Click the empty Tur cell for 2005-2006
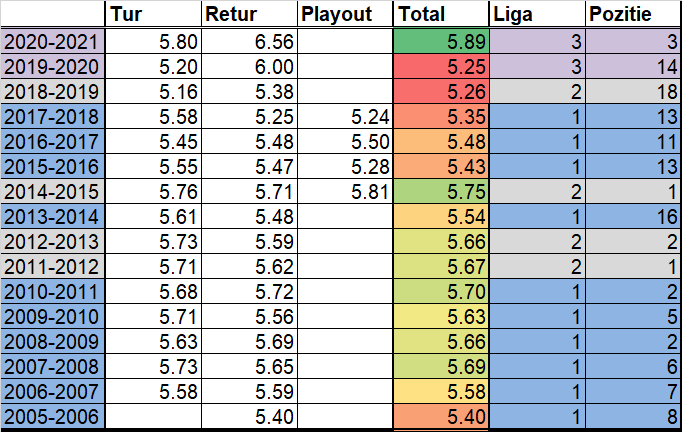Viewport: 682px width, 432px height. point(153,416)
